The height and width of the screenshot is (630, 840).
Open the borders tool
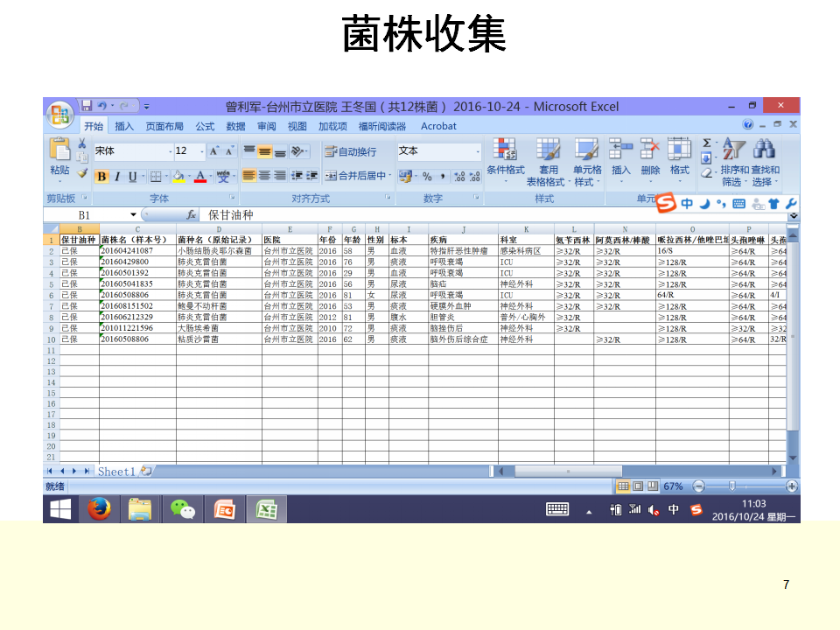click(156, 176)
